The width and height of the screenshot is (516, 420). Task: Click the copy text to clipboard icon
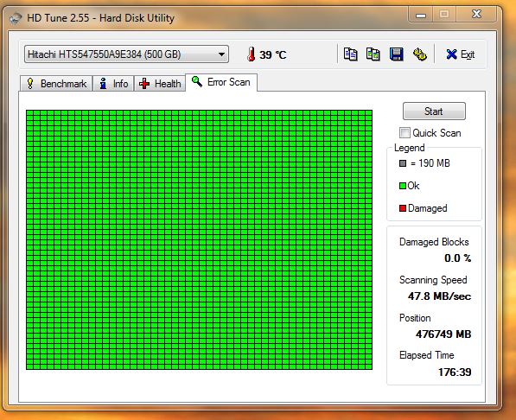click(350, 54)
